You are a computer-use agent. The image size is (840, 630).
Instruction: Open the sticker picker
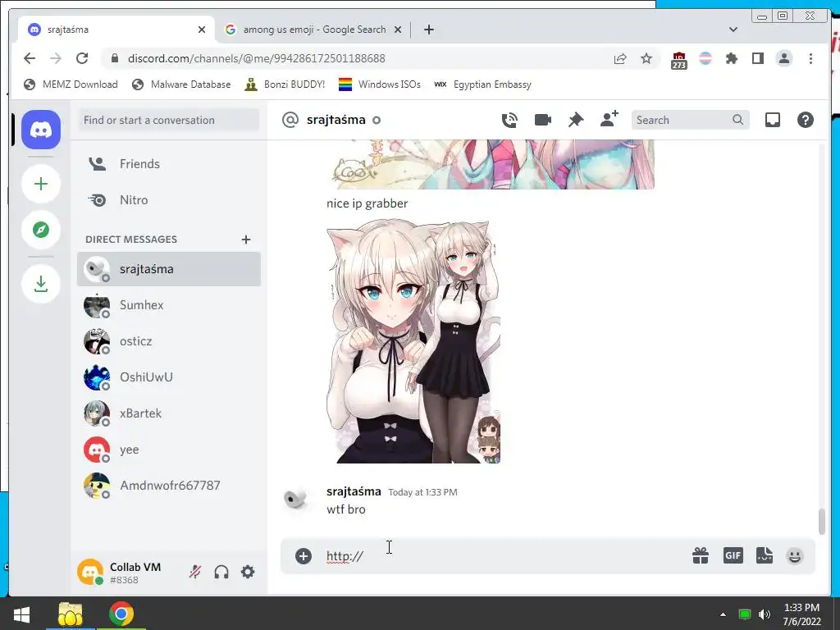click(764, 555)
